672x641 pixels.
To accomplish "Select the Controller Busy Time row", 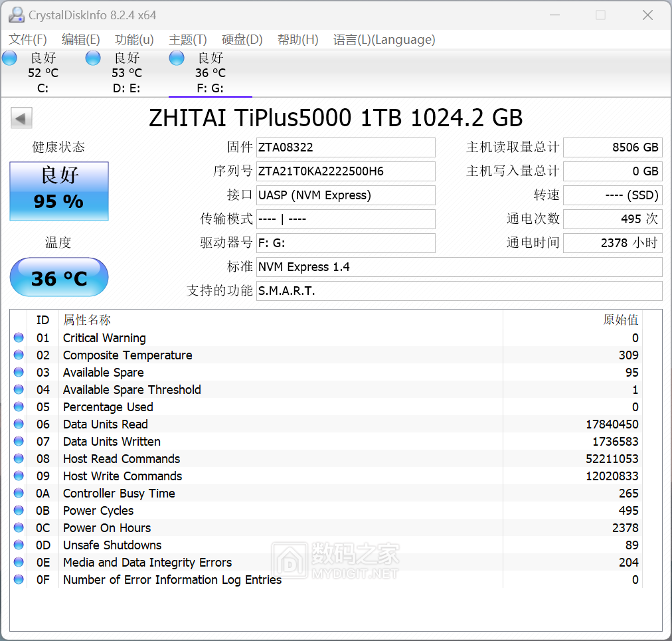I will click(326, 493).
